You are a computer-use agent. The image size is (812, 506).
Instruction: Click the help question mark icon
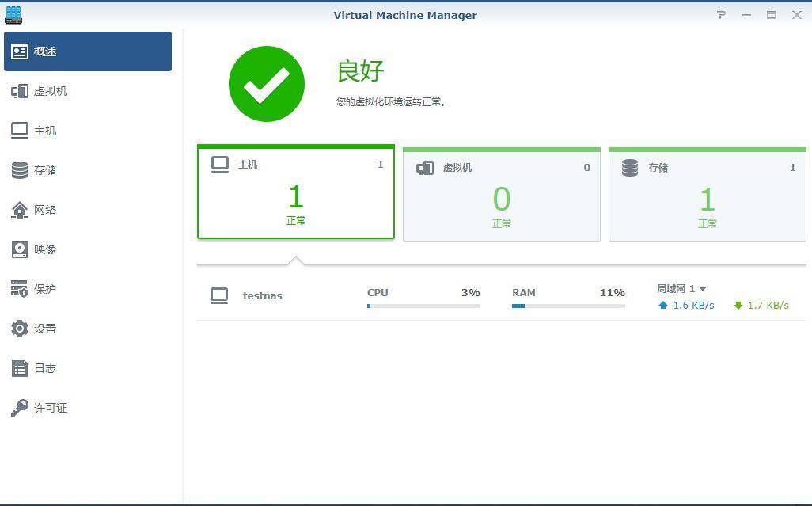click(x=721, y=15)
